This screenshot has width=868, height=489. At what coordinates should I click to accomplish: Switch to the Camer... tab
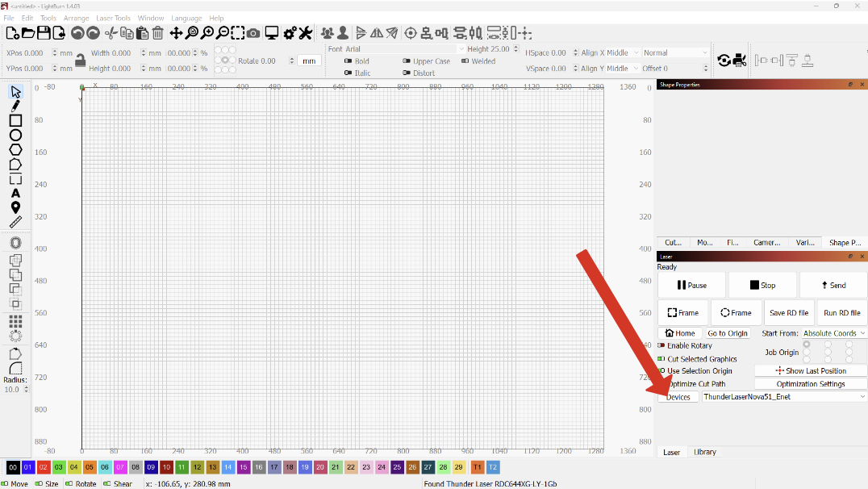pyautogui.click(x=766, y=243)
